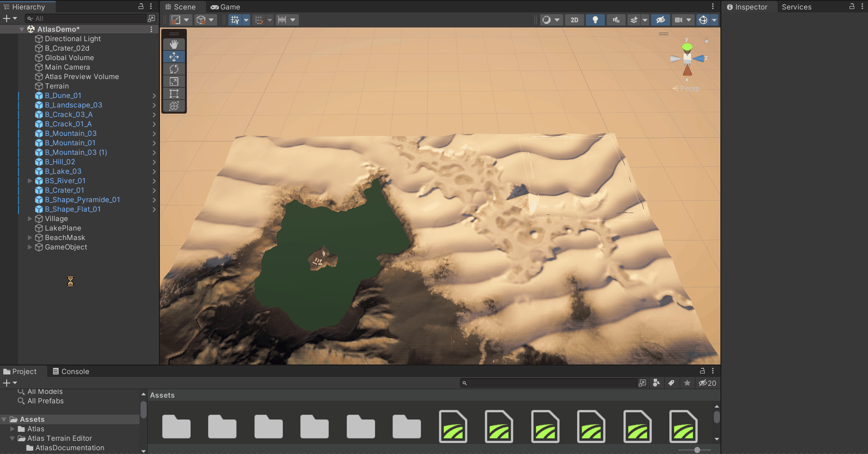Toggle hidden packages visibility counter
The image size is (868, 454).
point(707,383)
